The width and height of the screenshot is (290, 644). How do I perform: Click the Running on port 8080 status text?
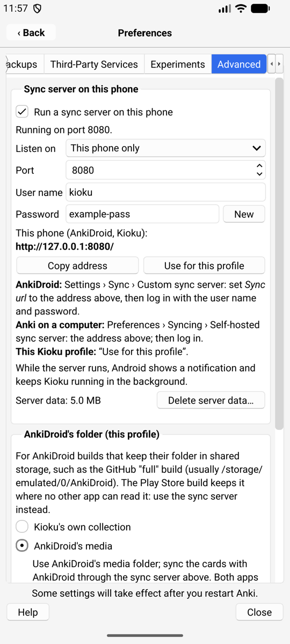point(64,130)
